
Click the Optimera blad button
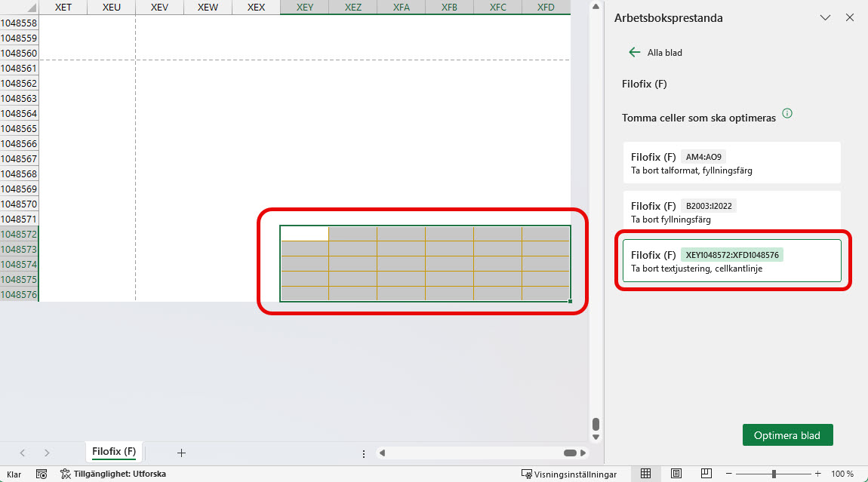click(x=786, y=435)
